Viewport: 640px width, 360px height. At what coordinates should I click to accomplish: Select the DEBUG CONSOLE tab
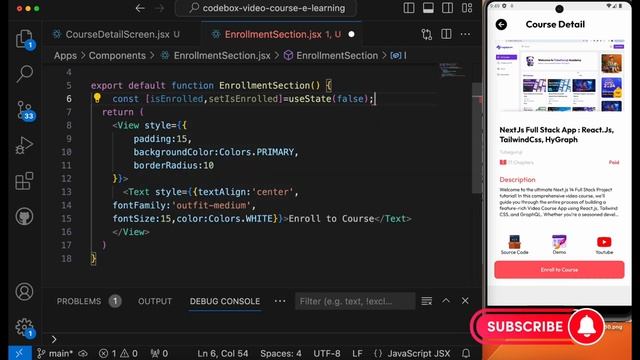pyautogui.click(x=224, y=301)
